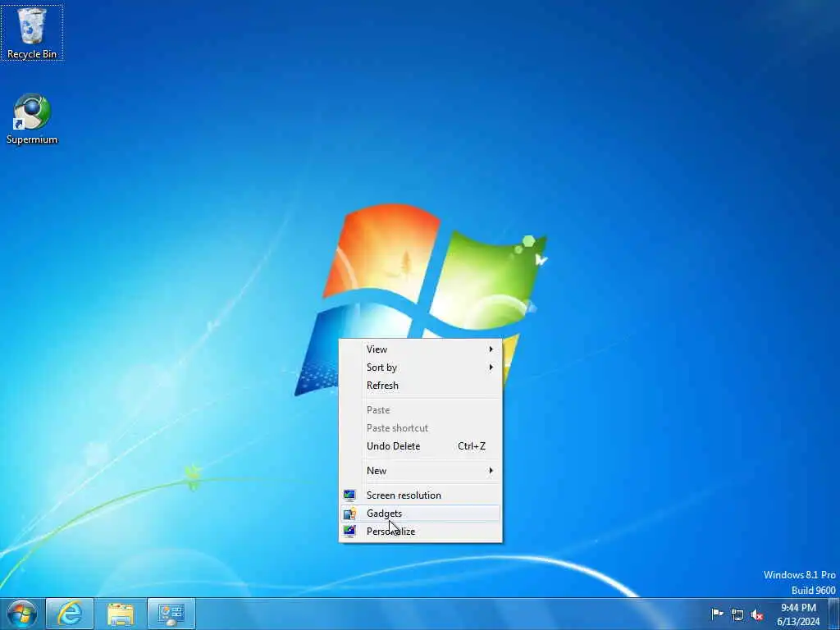Image resolution: width=840 pixels, height=630 pixels.
Task: Click the muted volume tray icon
Action: (757, 614)
